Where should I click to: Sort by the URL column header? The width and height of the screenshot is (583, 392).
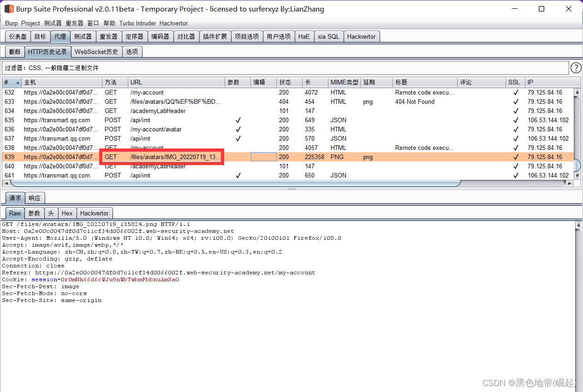[176, 83]
